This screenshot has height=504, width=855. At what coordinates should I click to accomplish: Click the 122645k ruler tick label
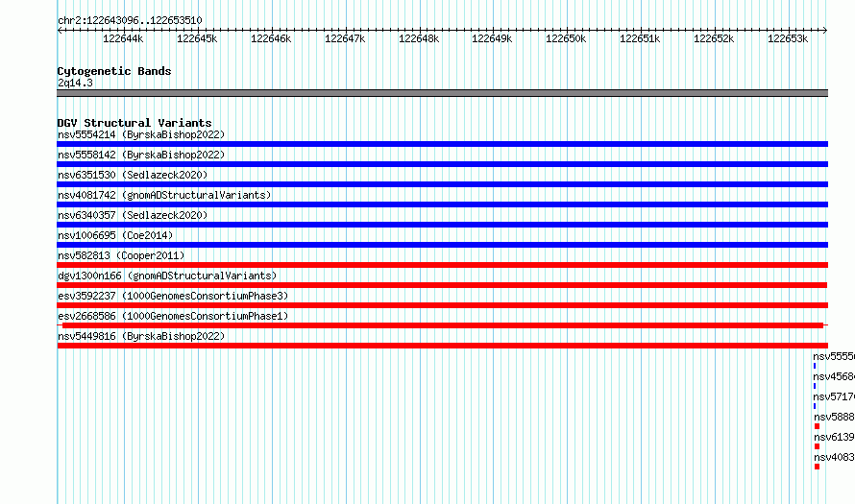[197, 38]
